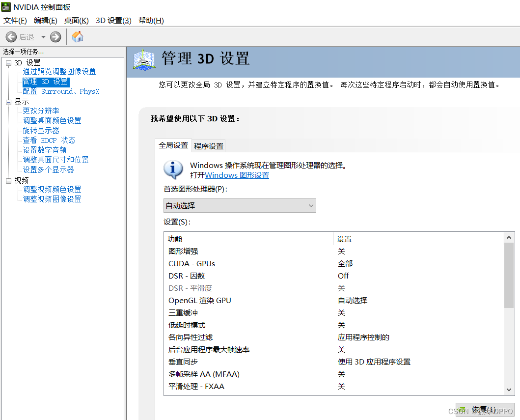This screenshot has width=520, height=420.
Task: Click the Manage 3D settings header icon
Action: (x=144, y=60)
